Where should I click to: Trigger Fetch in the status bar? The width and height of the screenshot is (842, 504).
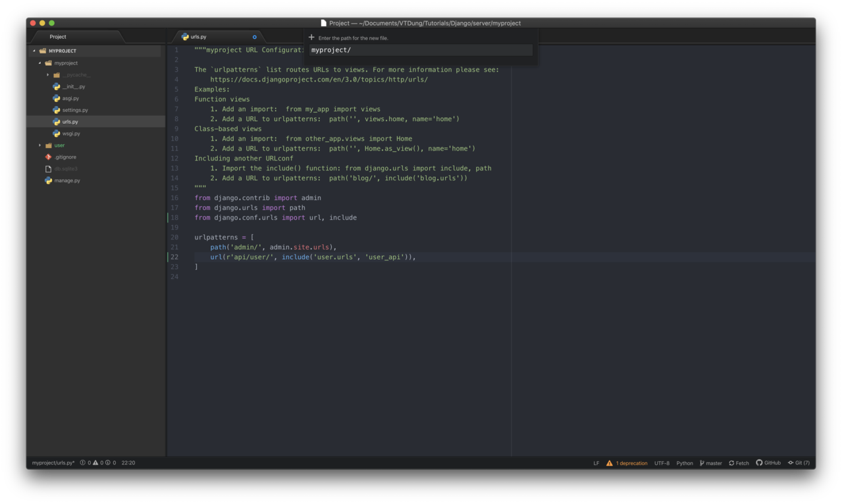pos(738,463)
